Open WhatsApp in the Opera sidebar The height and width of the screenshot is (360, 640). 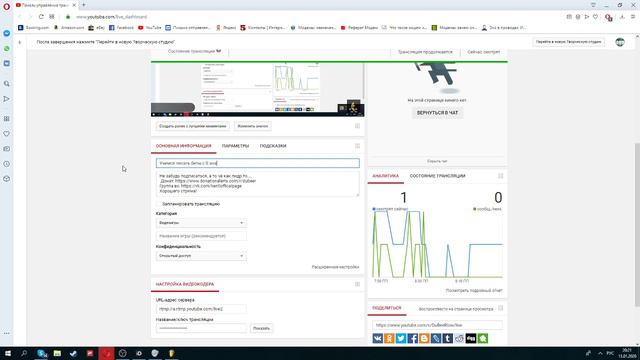[x=7, y=48]
